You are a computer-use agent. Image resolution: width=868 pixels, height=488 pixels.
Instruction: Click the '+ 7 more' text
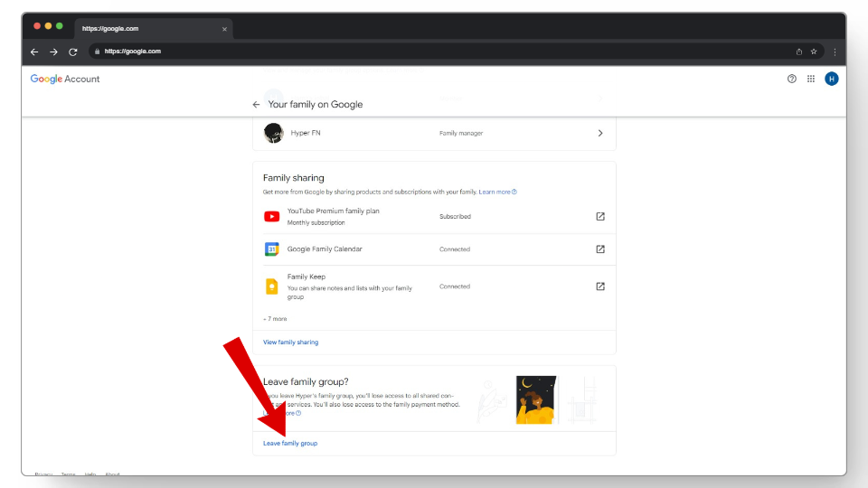(275, 319)
